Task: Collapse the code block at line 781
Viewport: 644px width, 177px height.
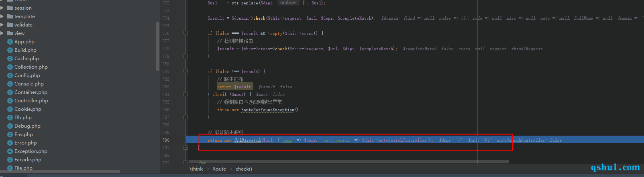Action: click(x=185, y=71)
